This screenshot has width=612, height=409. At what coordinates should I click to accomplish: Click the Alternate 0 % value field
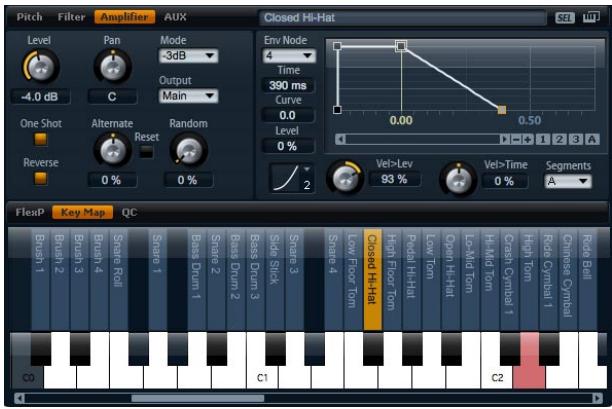[112, 180]
